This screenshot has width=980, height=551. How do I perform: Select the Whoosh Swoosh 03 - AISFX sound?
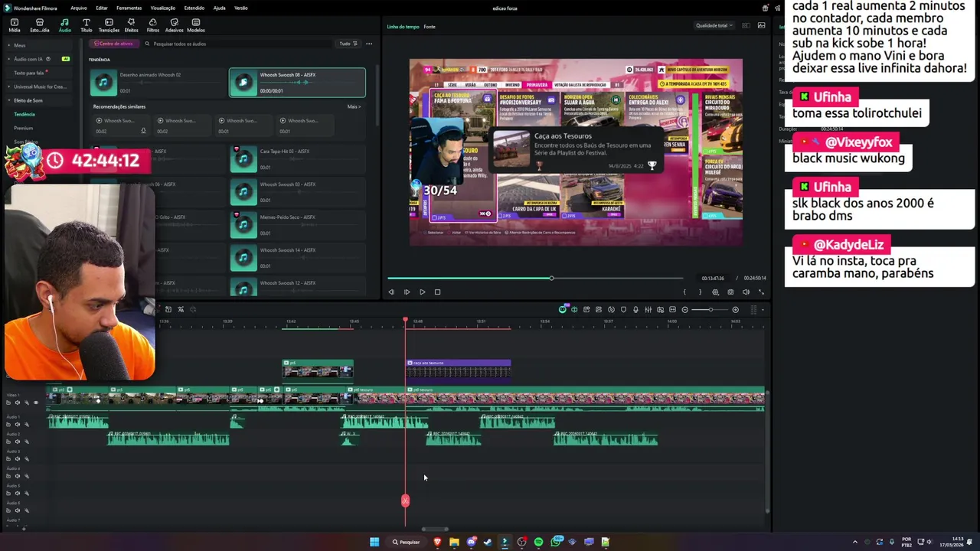click(x=297, y=192)
